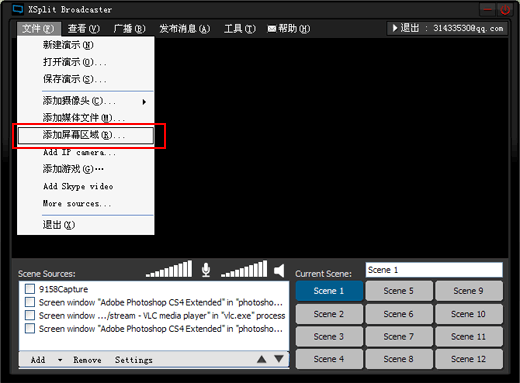Toggle the VLC media player source checkbox
Viewport: 520px width, 383px height.
pyautogui.click(x=30, y=315)
